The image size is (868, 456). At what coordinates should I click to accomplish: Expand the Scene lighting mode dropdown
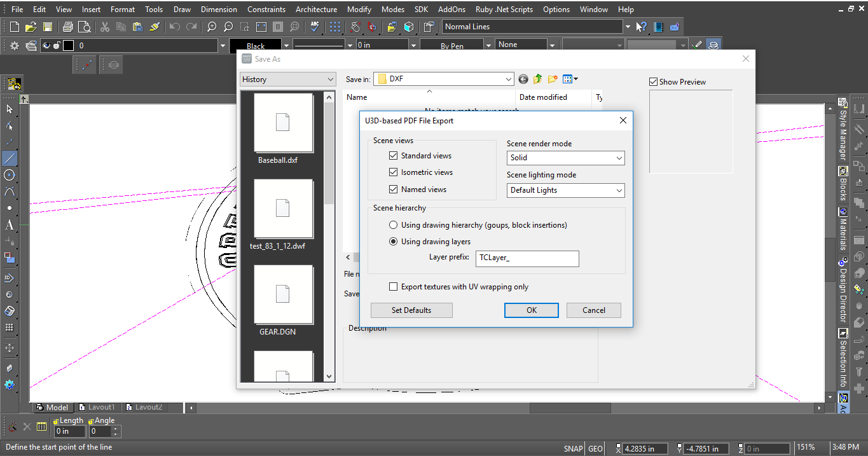pos(565,190)
